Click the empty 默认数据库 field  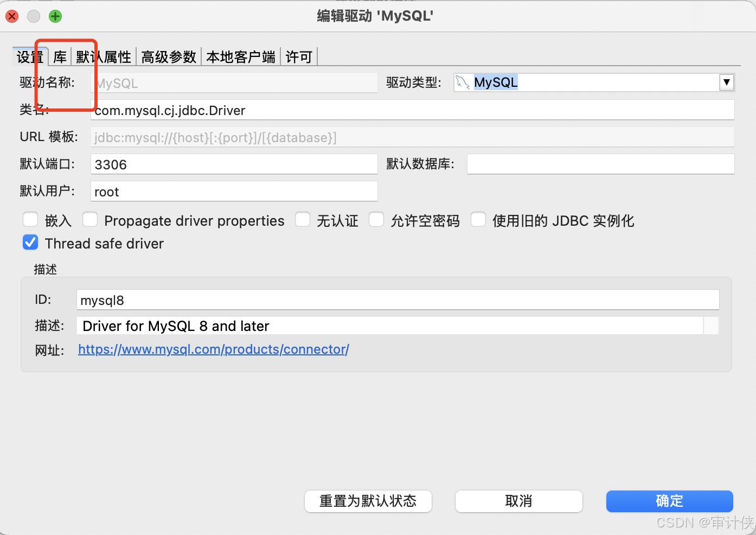point(600,164)
